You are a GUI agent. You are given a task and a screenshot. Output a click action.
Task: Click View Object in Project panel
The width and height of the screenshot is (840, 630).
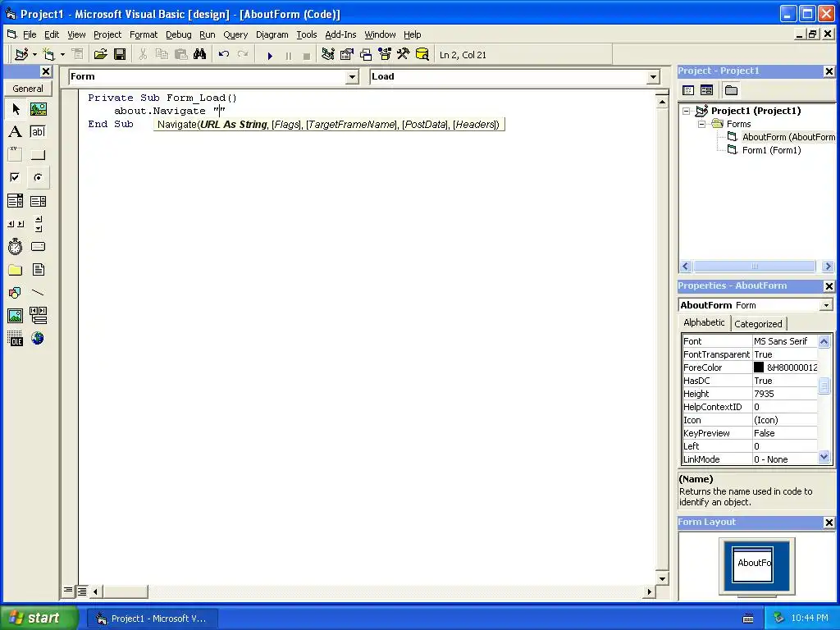click(706, 90)
